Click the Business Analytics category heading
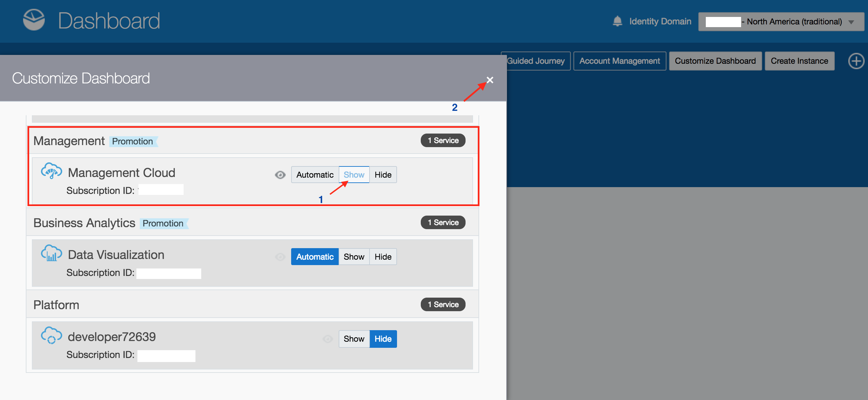Screen dimensions: 868x400 [84, 223]
